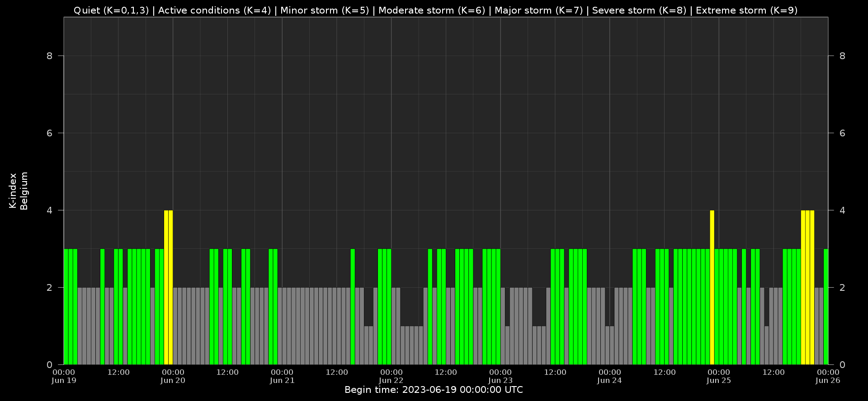868x401 pixels.
Task: Click 'Severe storm (K=8)' legend text
Action: pos(639,10)
